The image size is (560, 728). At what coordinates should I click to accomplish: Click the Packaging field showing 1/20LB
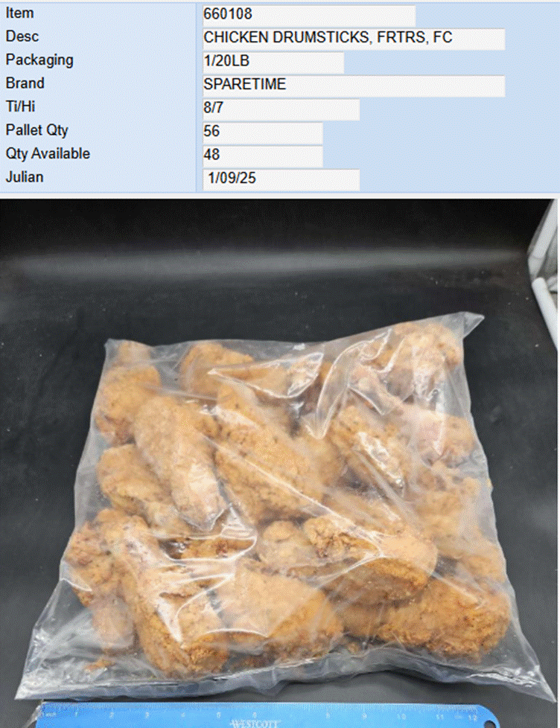click(273, 62)
